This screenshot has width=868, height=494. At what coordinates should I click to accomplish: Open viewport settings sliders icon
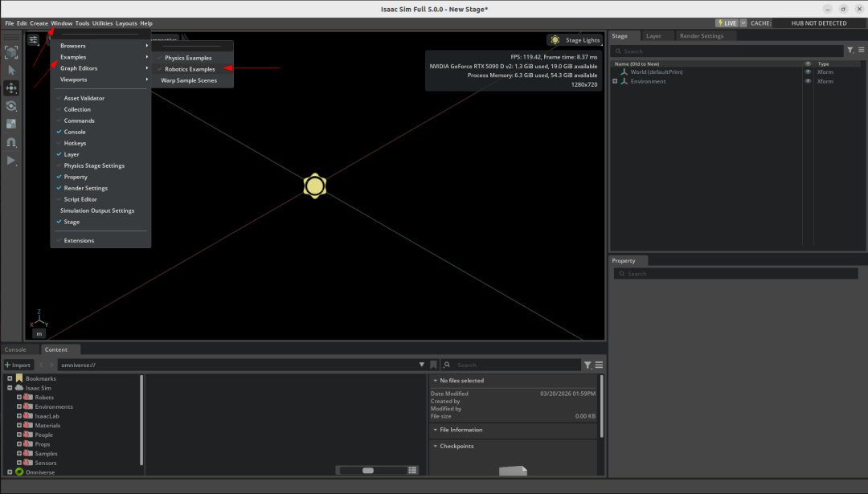(34, 40)
